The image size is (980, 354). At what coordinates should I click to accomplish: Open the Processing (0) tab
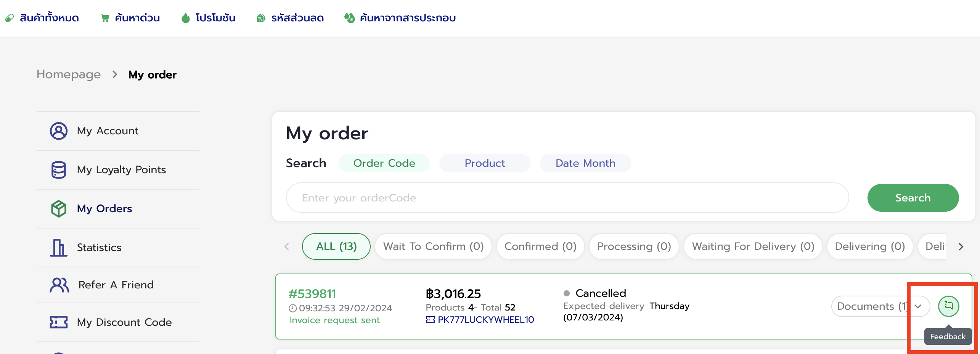tap(634, 246)
